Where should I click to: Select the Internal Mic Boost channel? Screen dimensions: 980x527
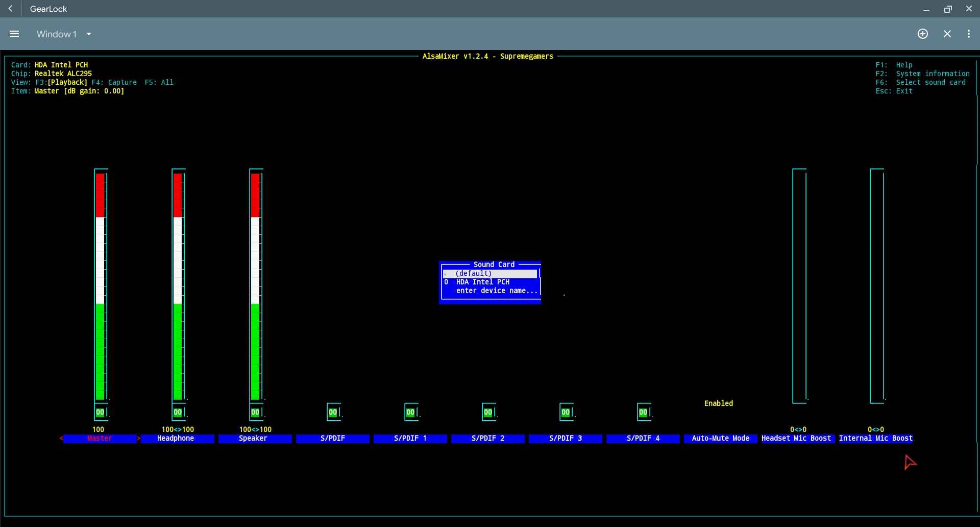pyautogui.click(x=875, y=438)
